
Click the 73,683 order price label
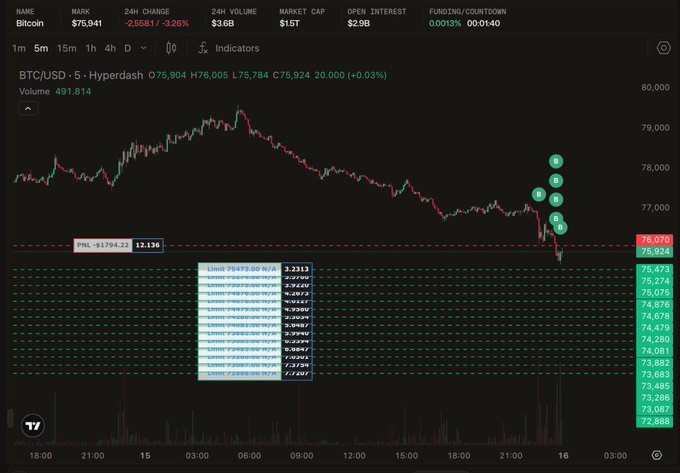(655, 375)
